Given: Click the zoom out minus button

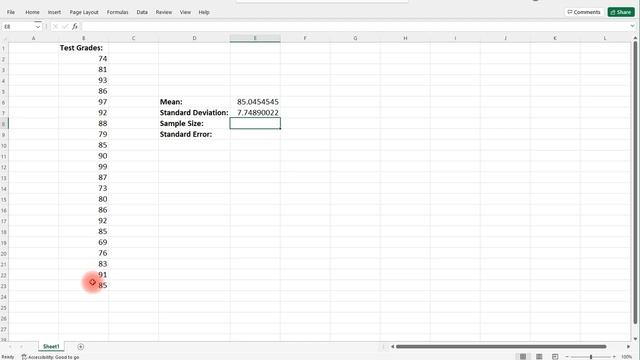Looking at the screenshot, I should click(567, 357).
